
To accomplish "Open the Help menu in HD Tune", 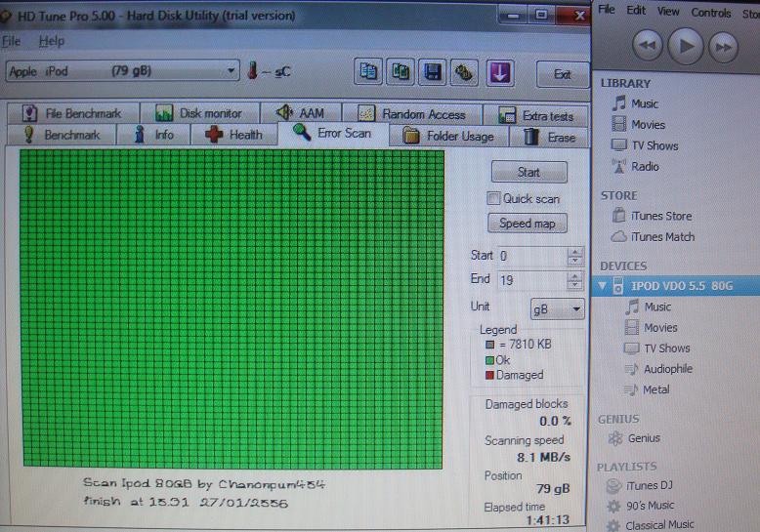I will tap(52, 41).
